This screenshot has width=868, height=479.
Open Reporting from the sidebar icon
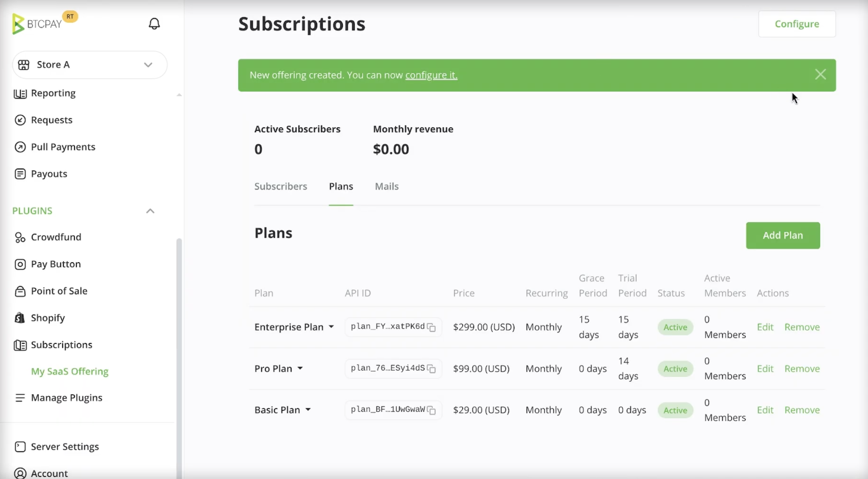point(20,93)
